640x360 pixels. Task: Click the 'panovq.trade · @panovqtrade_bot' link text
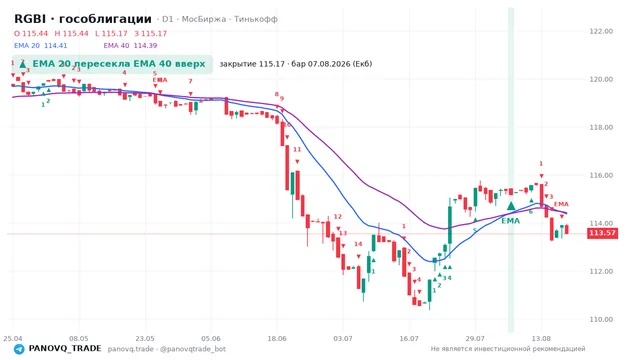pos(167,349)
